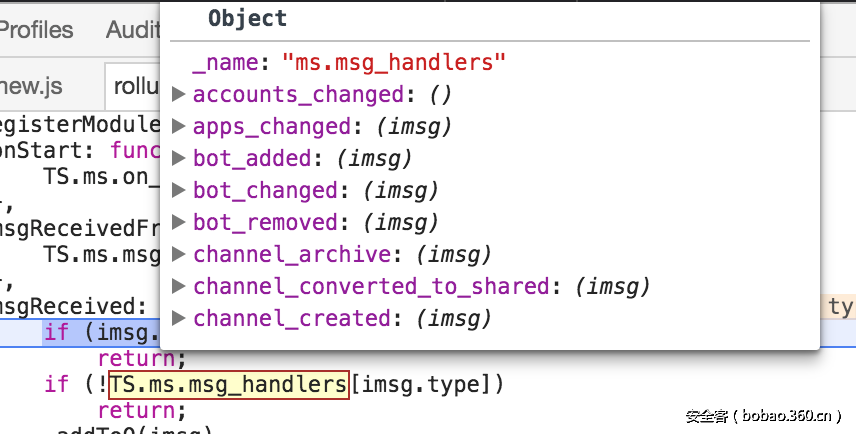Click the _name value "ms.msg_handlers"
Viewport: 856px width, 434px height.
coord(394,63)
